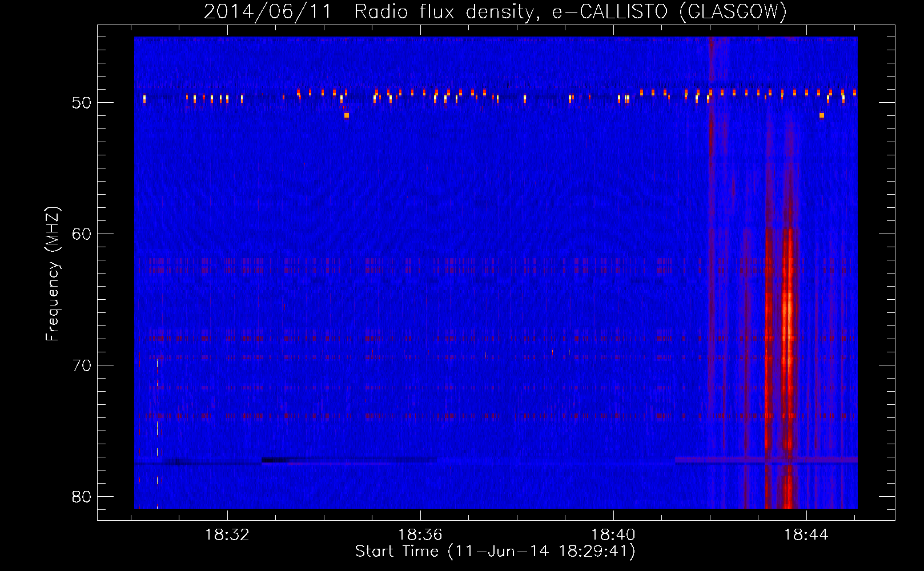Viewport: 924px width, 571px height.
Task: Click the 'Start Time (11-Jun-14 18:29:41)' label
Action: (x=495, y=552)
